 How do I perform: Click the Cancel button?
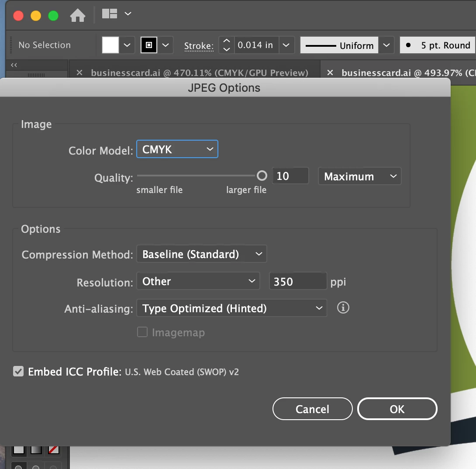pyautogui.click(x=312, y=409)
